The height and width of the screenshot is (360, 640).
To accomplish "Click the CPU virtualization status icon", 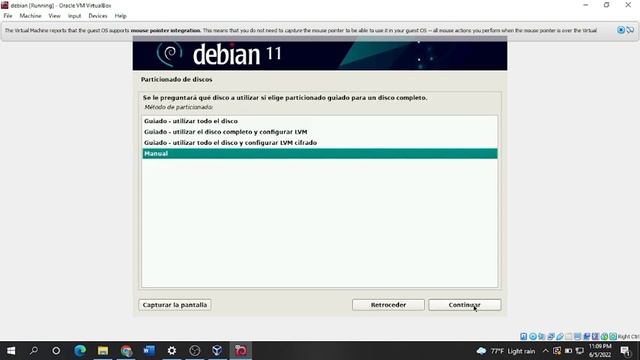I will click(596, 336).
